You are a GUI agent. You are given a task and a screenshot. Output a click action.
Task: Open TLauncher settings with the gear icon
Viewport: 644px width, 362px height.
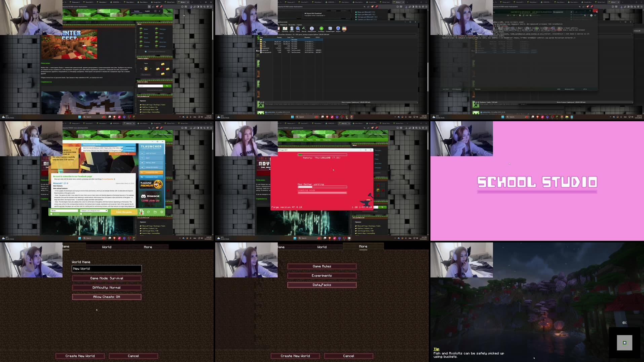(x=162, y=212)
